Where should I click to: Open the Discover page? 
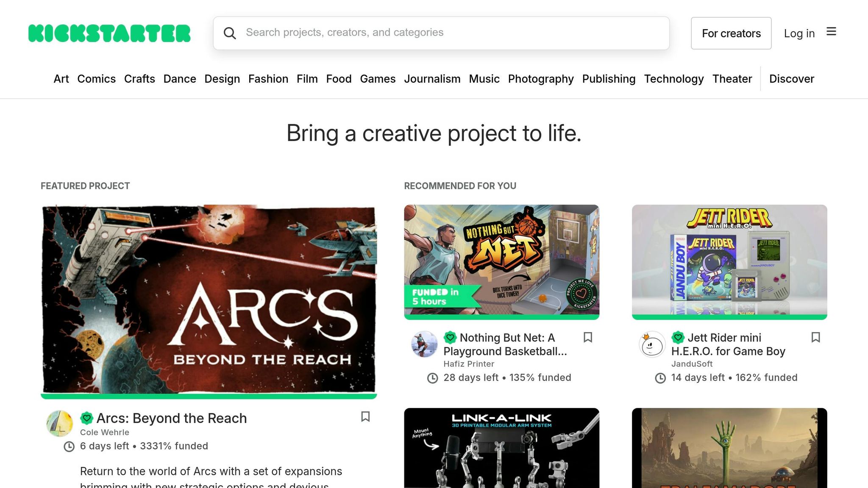[x=791, y=79]
